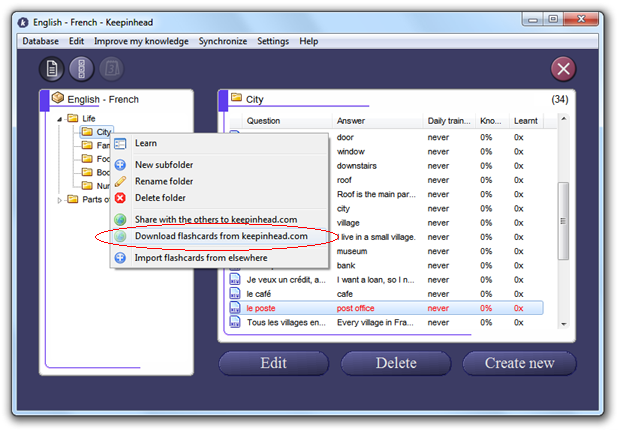This screenshot has height=431, width=620.
Task: Click the 'Roof is the main par...' answer
Action: (376, 194)
